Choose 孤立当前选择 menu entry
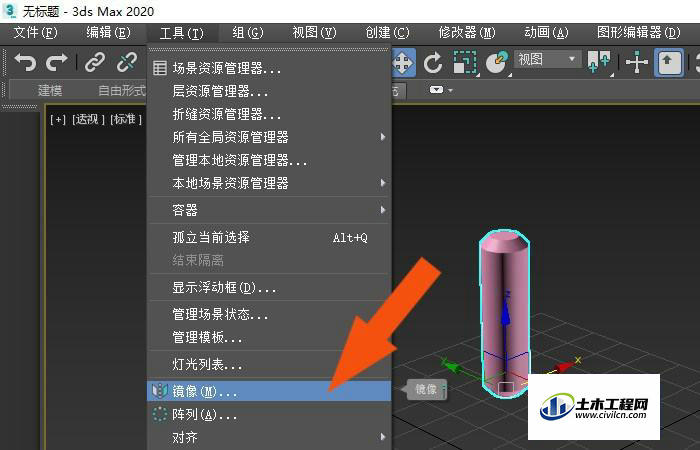This screenshot has width=700, height=450. click(x=269, y=237)
